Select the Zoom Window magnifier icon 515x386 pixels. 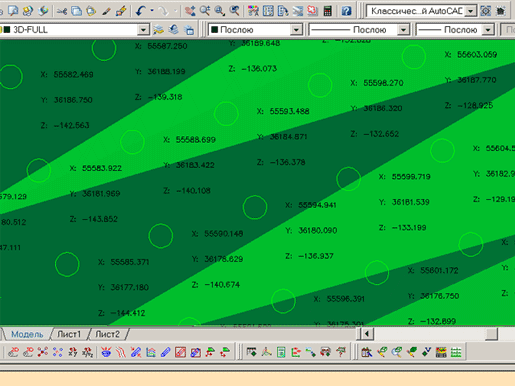[x=219, y=11]
